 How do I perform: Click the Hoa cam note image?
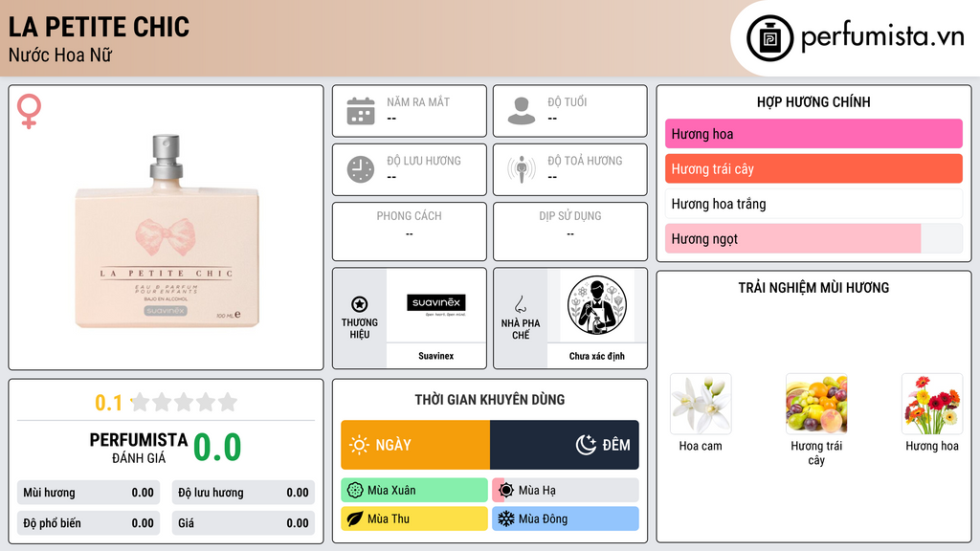click(x=701, y=405)
